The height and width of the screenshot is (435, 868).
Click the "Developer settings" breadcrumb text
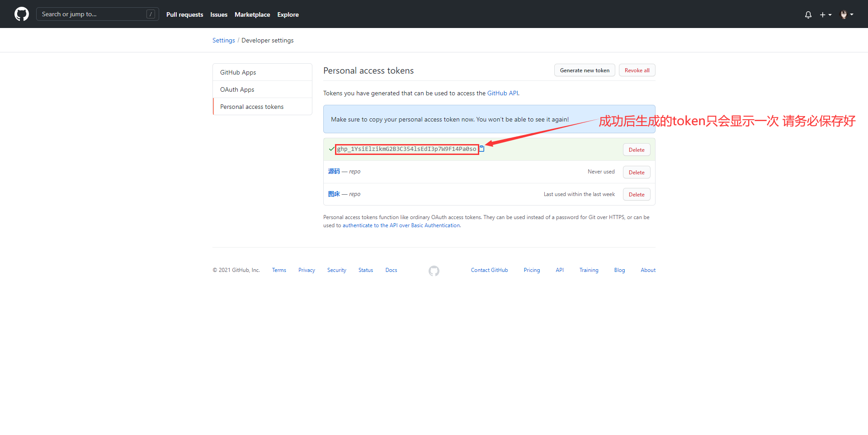[268, 40]
